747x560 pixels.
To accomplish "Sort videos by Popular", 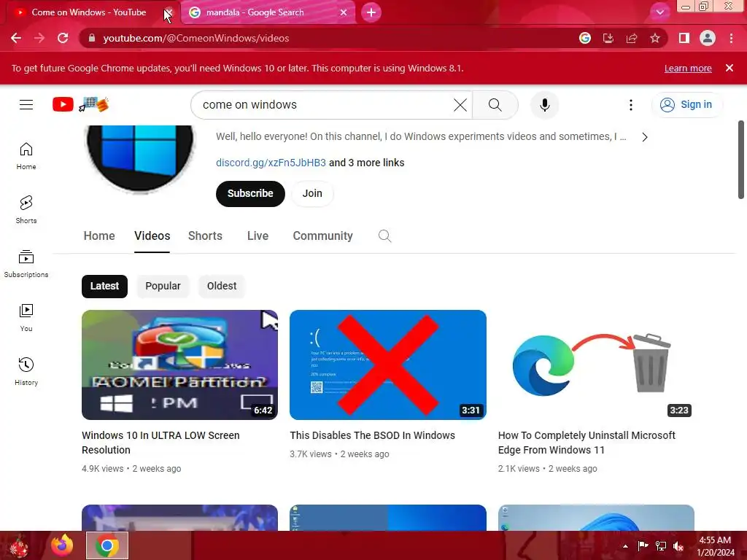I will (x=163, y=286).
